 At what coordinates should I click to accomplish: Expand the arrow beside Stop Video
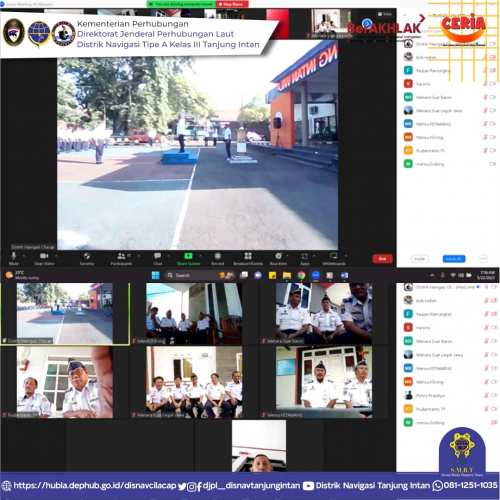click(56, 256)
